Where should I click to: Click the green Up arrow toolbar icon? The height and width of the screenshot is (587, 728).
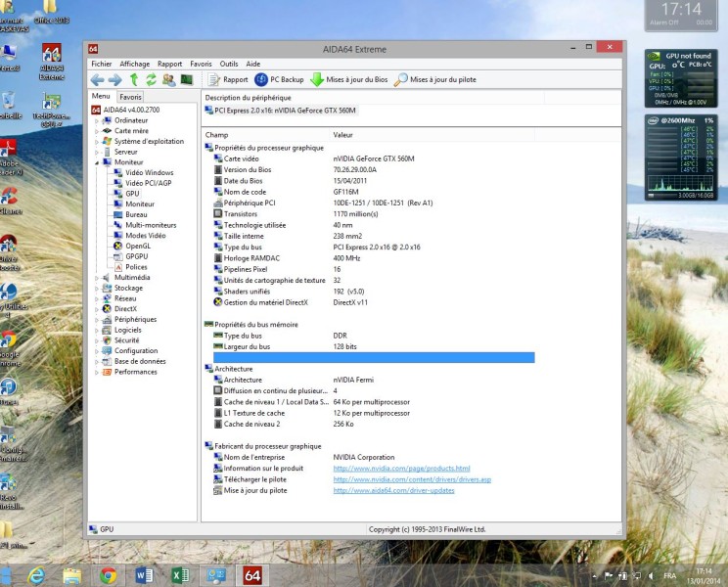tap(134, 79)
